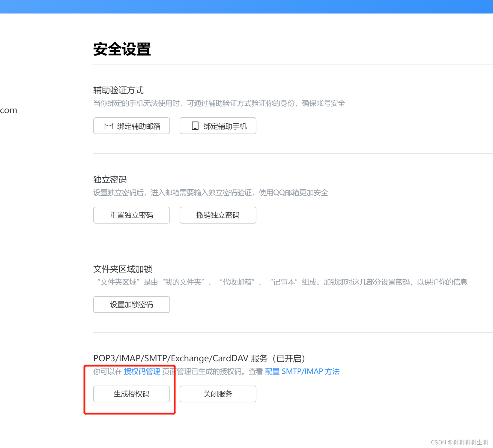
Task: Bind an auxiliary email via 绑定辅助邮箱
Action: [x=131, y=126]
